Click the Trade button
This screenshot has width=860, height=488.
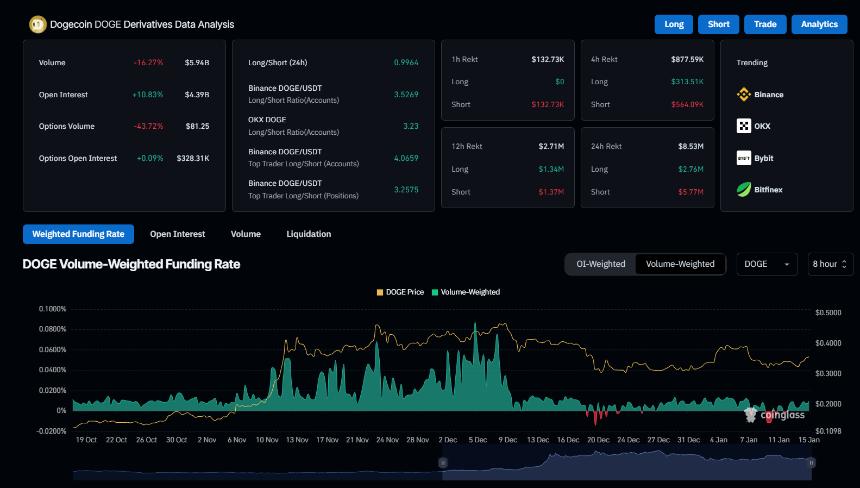point(765,24)
